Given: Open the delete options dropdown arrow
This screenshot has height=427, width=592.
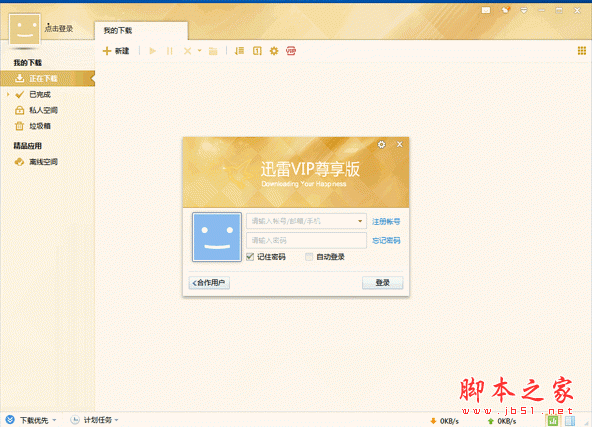Looking at the screenshot, I should (199, 50).
